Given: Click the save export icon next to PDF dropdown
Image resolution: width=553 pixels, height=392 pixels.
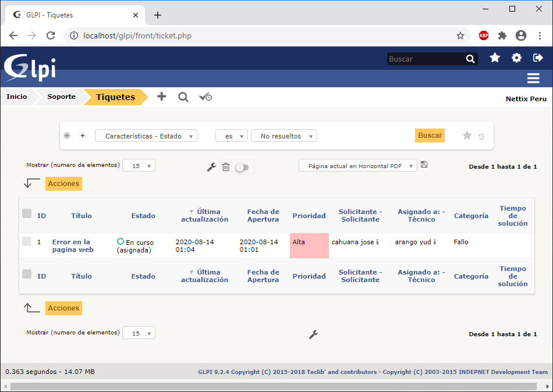Looking at the screenshot, I should click(424, 165).
